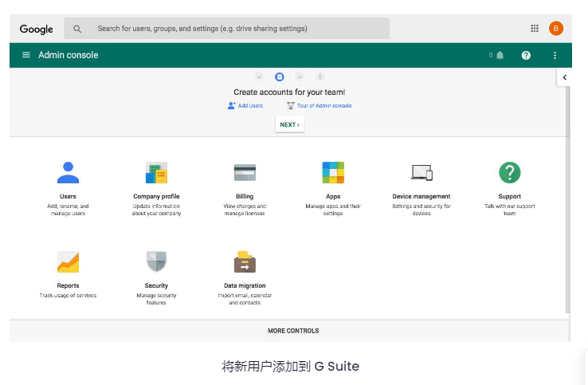The height and width of the screenshot is (385, 588).
Task: Open the vertical three-dot more options menu
Action: pyautogui.click(x=555, y=56)
